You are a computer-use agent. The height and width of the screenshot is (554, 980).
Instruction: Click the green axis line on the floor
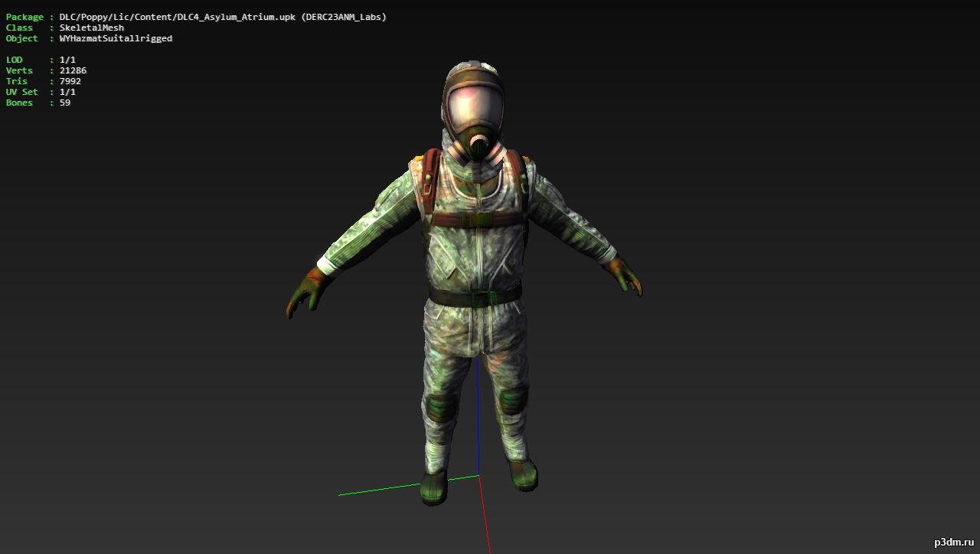coord(375,490)
